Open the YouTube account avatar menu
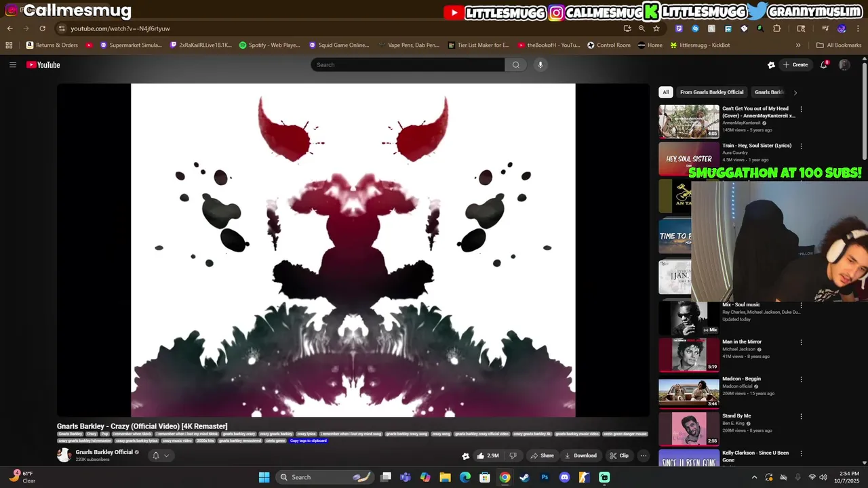868x488 pixels. [844, 65]
